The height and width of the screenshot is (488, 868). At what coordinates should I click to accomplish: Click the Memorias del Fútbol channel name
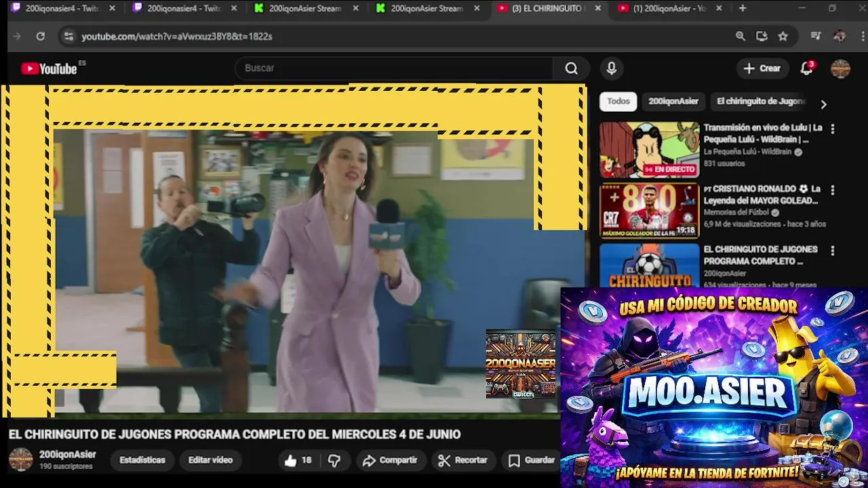(x=736, y=213)
